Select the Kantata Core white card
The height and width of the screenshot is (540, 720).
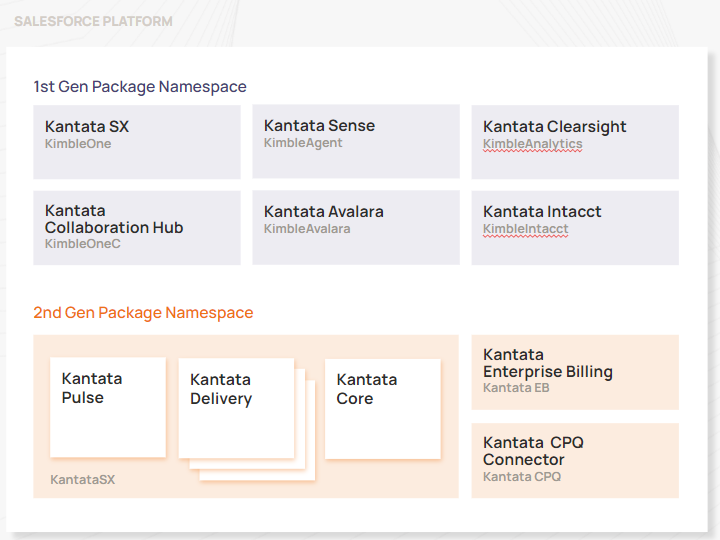click(382, 409)
